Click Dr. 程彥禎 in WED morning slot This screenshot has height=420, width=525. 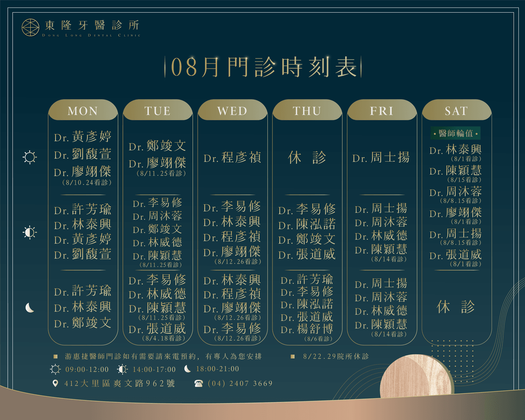232,157
